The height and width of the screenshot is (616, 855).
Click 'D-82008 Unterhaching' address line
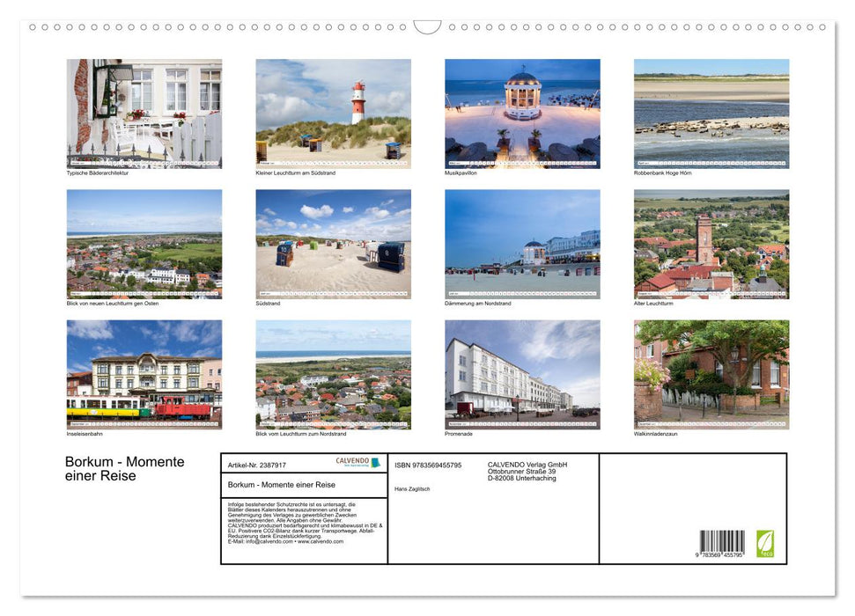click(x=522, y=478)
